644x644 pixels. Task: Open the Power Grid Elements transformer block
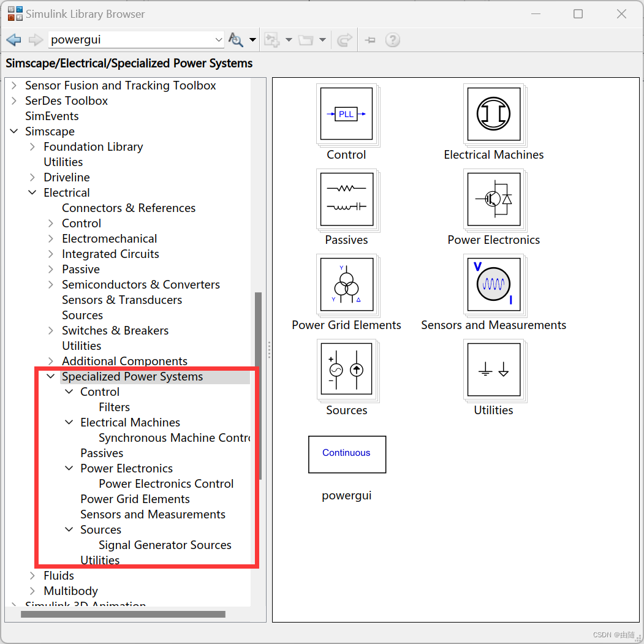click(x=347, y=284)
